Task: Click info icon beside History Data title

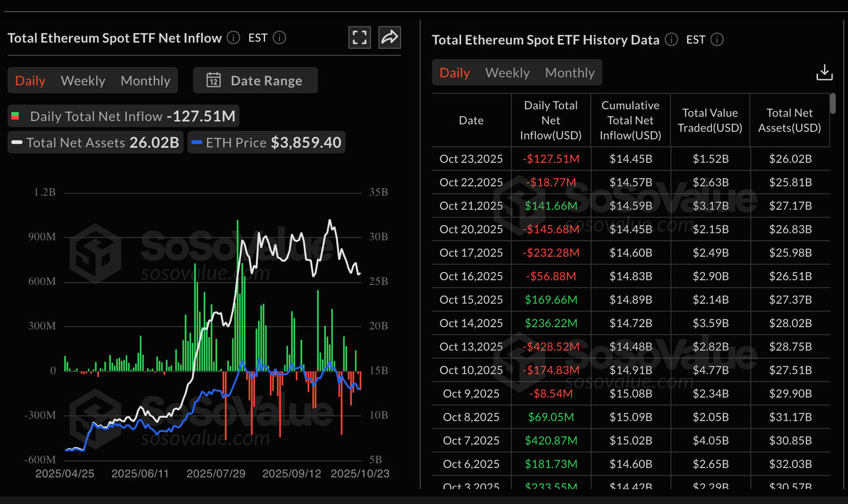Action: point(671,40)
